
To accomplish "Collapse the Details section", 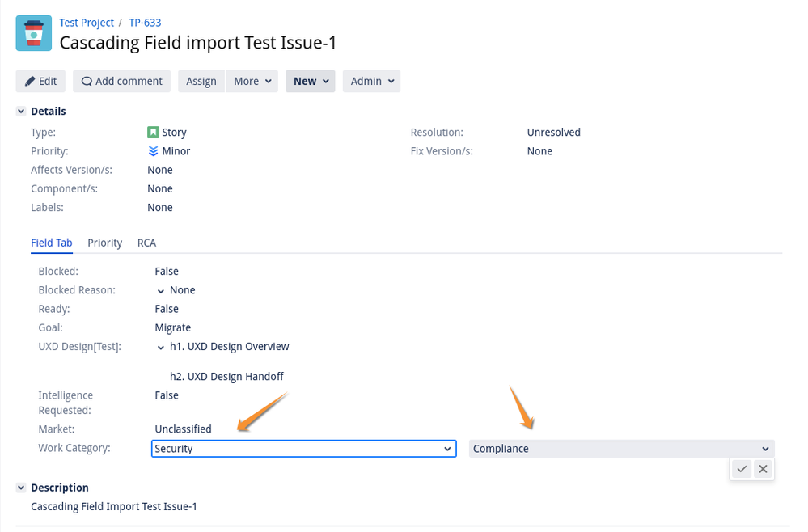I will coord(21,112).
